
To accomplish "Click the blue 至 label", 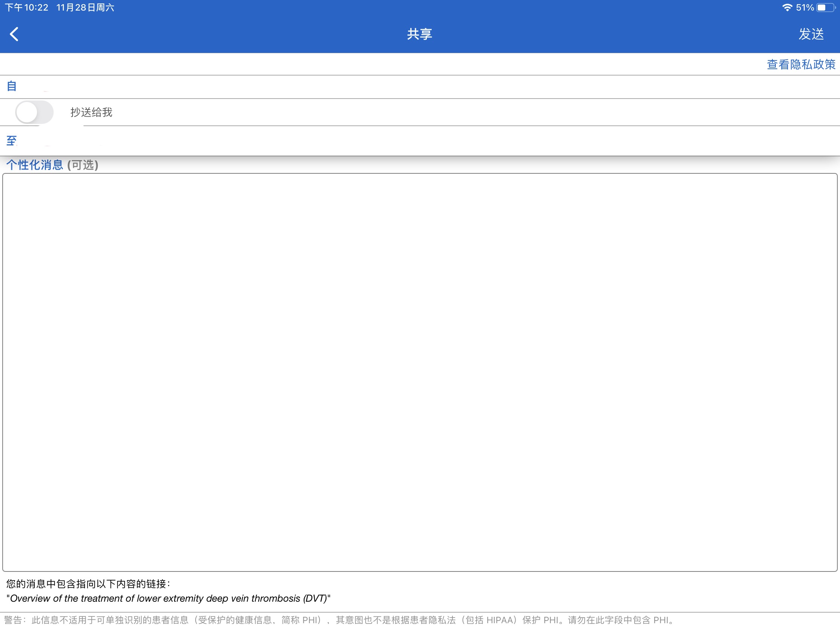I will tap(12, 141).
